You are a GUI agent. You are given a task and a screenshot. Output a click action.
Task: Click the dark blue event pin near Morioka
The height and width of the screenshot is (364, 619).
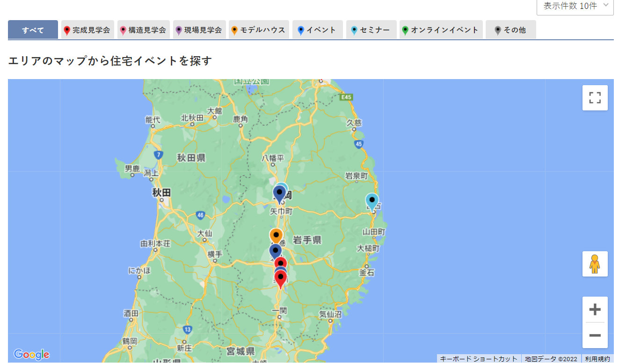(279, 193)
